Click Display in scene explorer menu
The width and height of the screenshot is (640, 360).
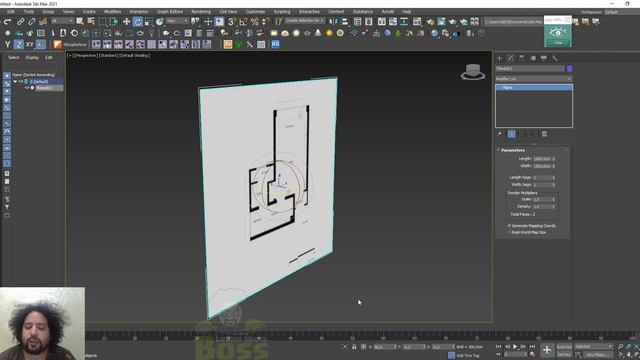pyautogui.click(x=32, y=58)
